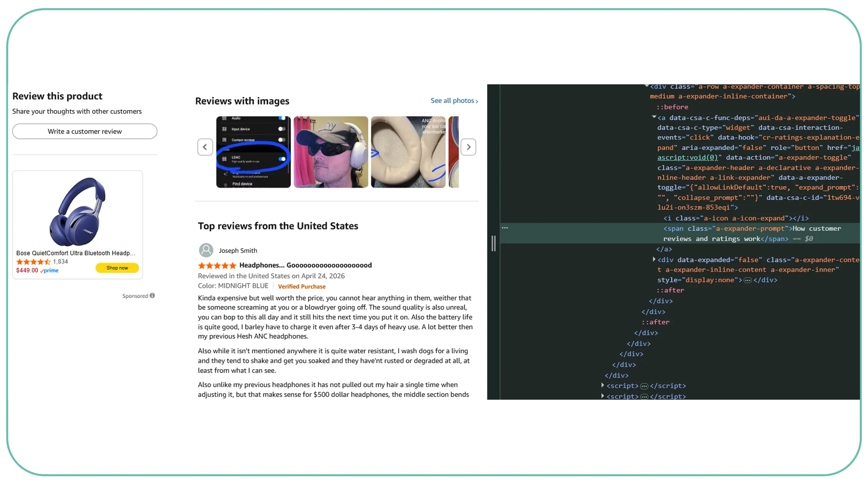
Task: Click the Color: MIDNIGHT BLUE text
Action: pyautogui.click(x=233, y=286)
